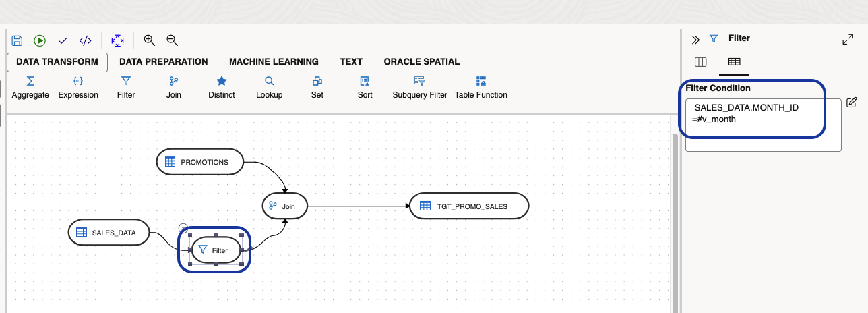Select the Set transform tool
Image resolution: width=868 pixels, height=313 pixels.
point(317,88)
